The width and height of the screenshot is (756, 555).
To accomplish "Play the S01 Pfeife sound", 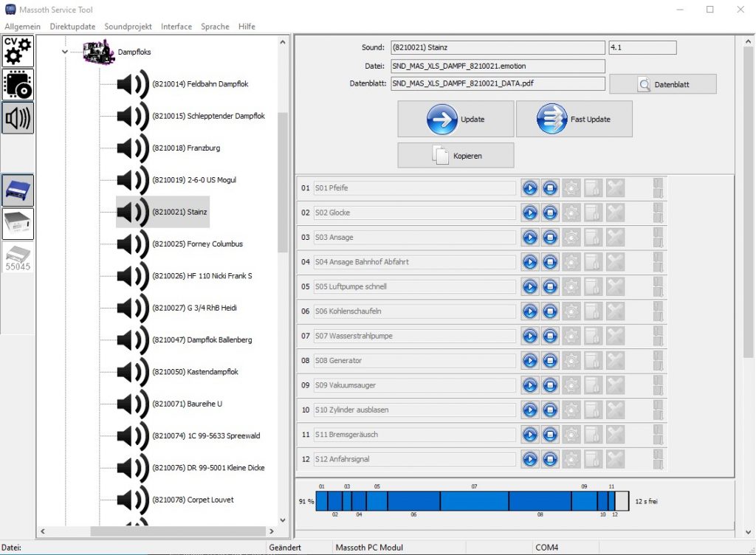I will 530,188.
